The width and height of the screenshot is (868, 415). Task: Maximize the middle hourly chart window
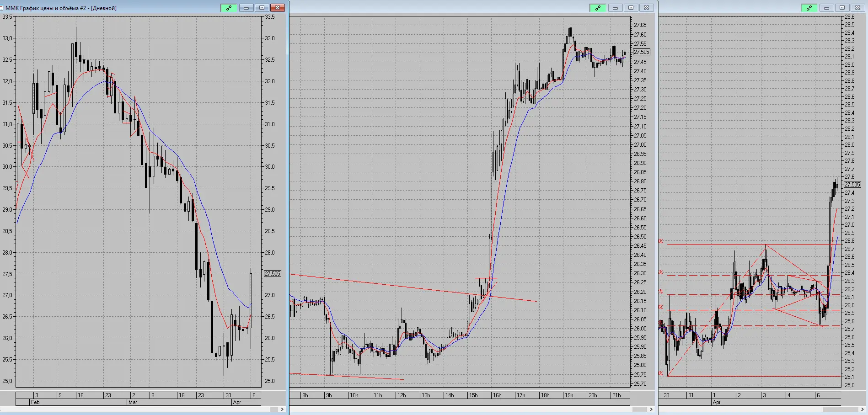tap(631, 8)
